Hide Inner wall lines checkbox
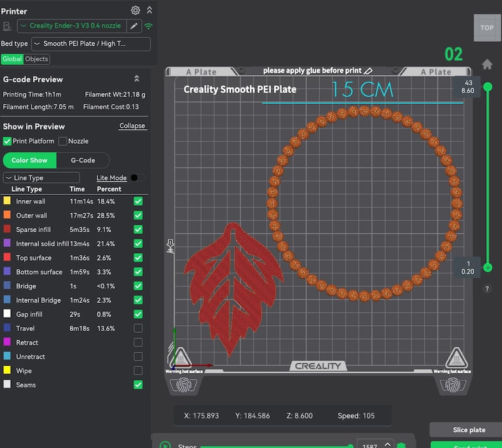Image resolution: width=502 pixels, height=448 pixels. (138, 201)
